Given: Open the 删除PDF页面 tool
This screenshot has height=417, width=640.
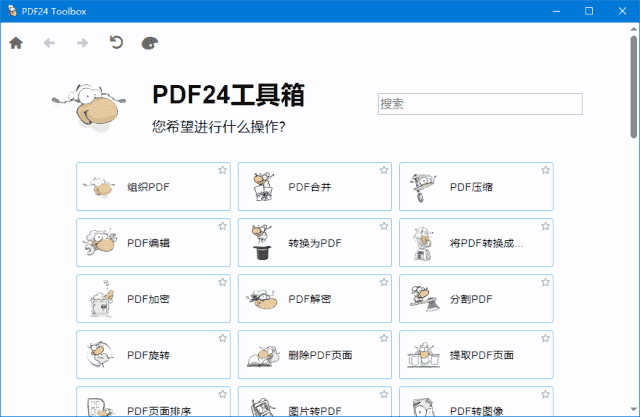Looking at the screenshot, I should [x=315, y=355].
